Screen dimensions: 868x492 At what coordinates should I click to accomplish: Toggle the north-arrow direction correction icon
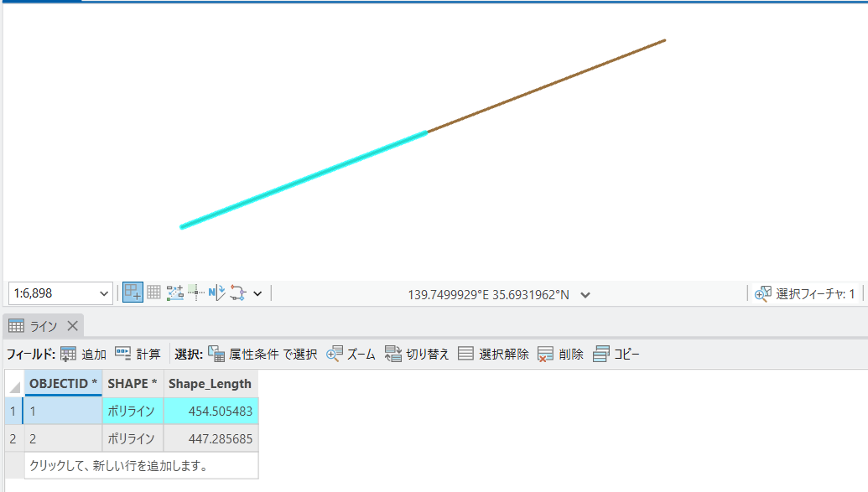tap(217, 293)
